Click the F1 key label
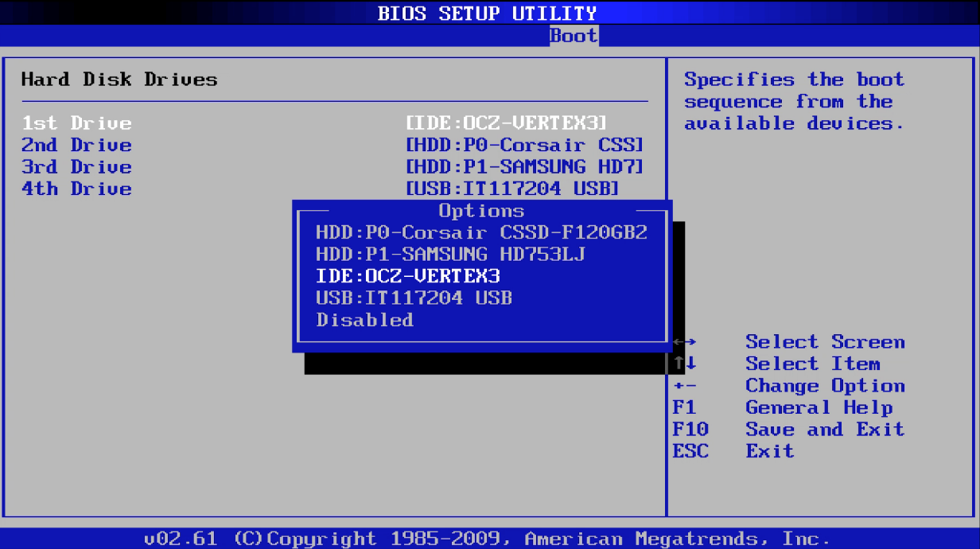This screenshot has height=549, width=980. 684,407
